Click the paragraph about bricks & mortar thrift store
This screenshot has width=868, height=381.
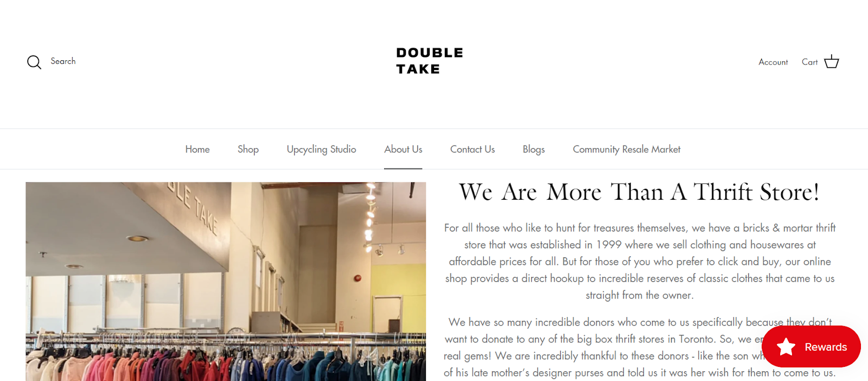(x=640, y=261)
